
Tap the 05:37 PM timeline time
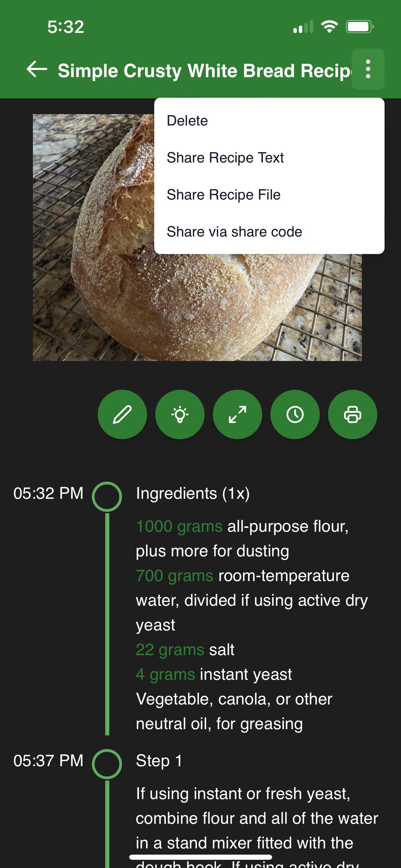(48, 761)
